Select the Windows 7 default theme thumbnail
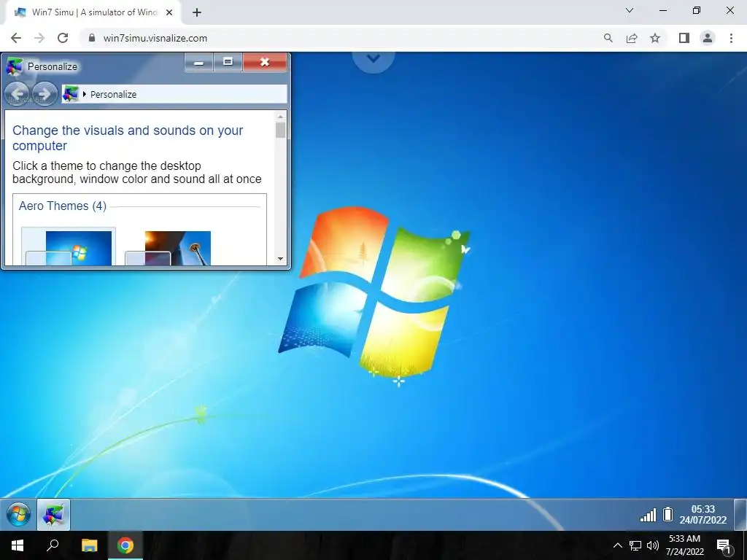Image resolution: width=747 pixels, height=560 pixels. pyautogui.click(x=69, y=246)
